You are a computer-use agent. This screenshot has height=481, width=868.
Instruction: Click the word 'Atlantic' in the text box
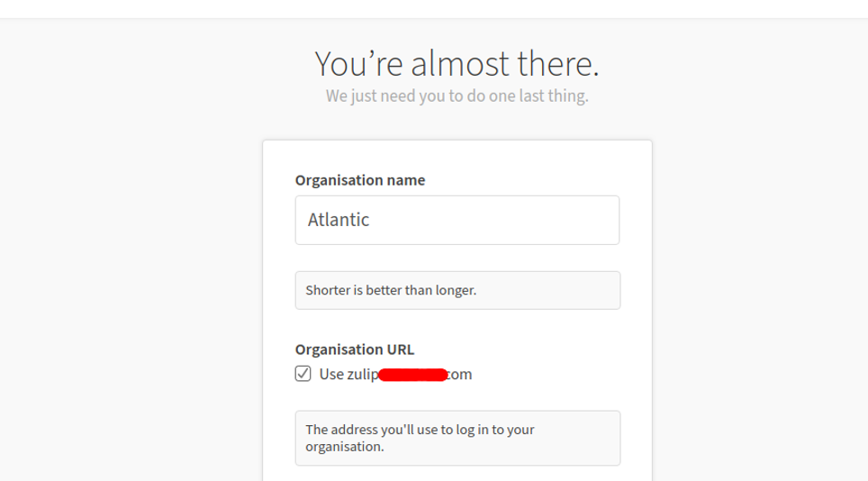click(x=339, y=220)
